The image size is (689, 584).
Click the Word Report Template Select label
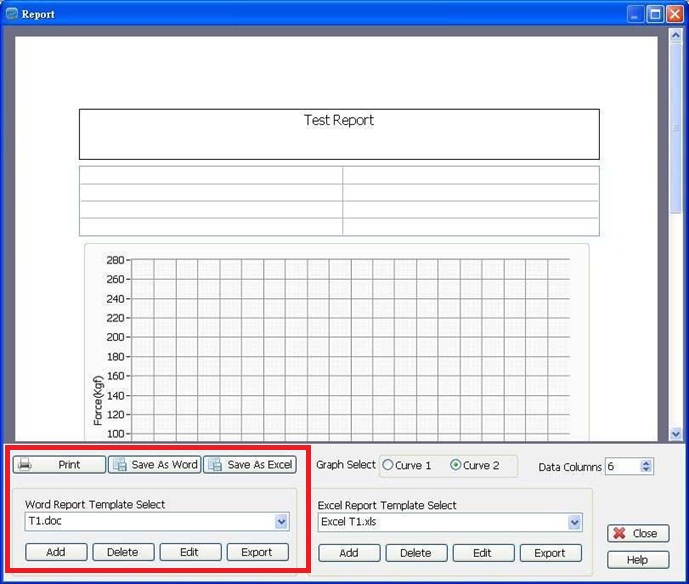click(95, 504)
